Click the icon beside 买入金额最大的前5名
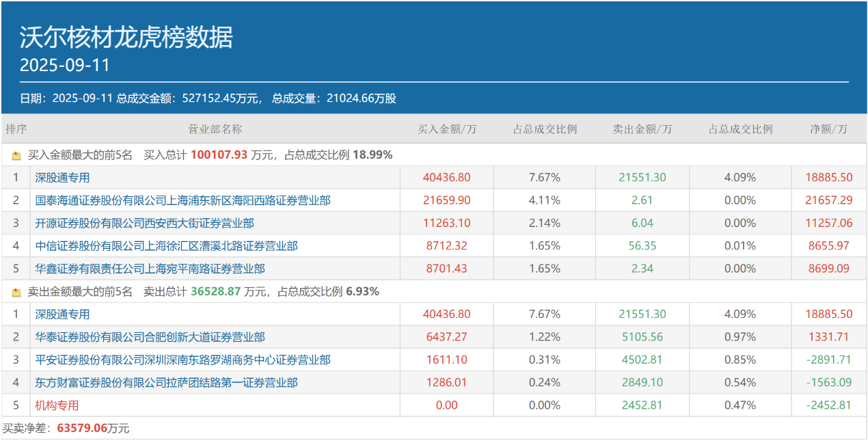Image resolution: width=868 pixels, height=441 pixels. click(x=16, y=155)
